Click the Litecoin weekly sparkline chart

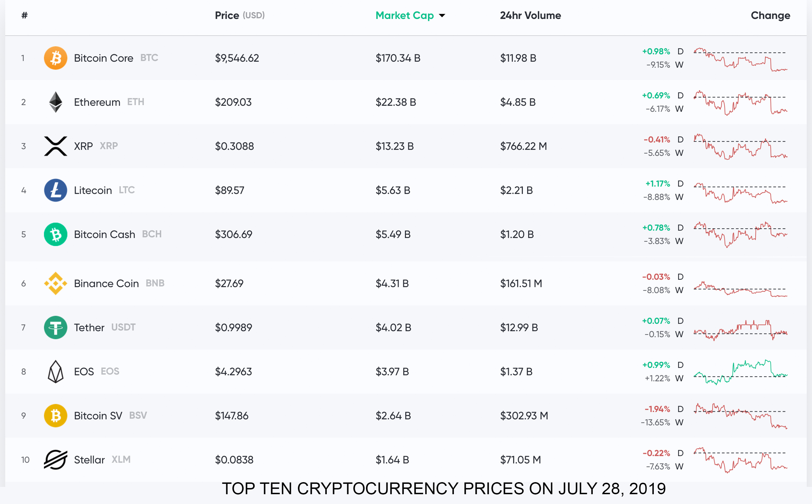pyautogui.click(x=740, y=193)
